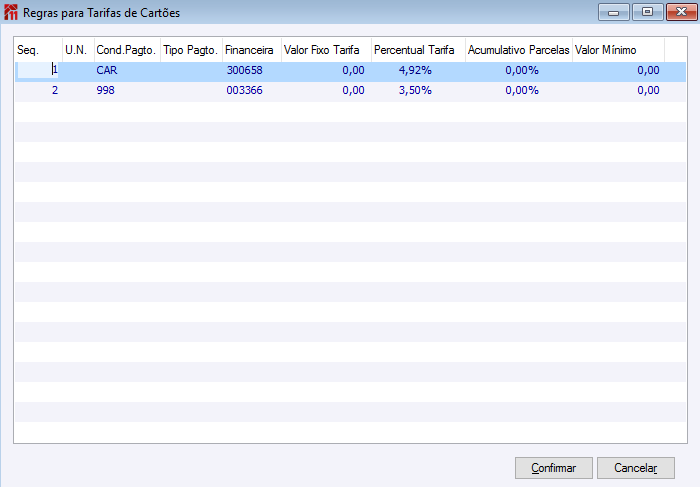Image resolution: width=700 pixels, height=487 pixels.
Task: Sort by the Seq. column header
Action: (39, 50)
